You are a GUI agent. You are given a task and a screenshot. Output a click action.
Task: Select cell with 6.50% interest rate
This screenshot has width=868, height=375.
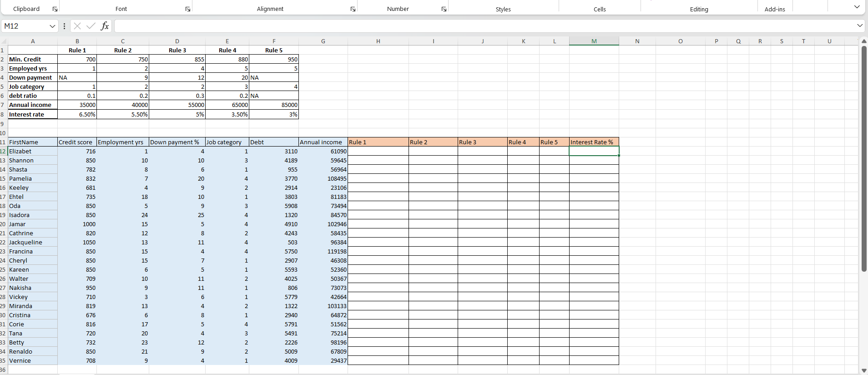tap(77, 114)
